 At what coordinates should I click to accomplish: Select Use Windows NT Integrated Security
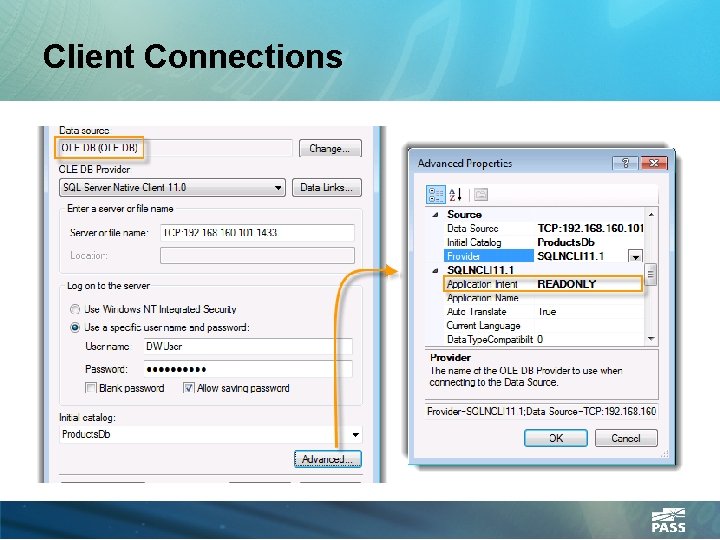pos(75,309)
